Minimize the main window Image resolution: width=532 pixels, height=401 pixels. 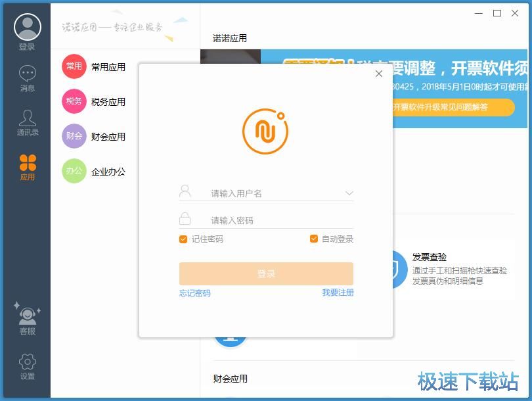pyautogui.click(x=479, y=13)
